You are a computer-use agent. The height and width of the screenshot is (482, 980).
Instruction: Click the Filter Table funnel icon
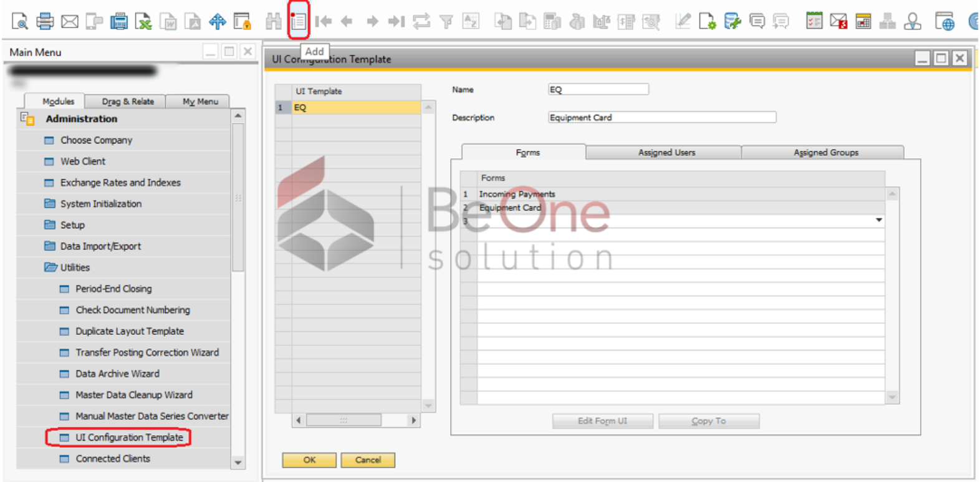pyautogui.click(x=446, y=22)
